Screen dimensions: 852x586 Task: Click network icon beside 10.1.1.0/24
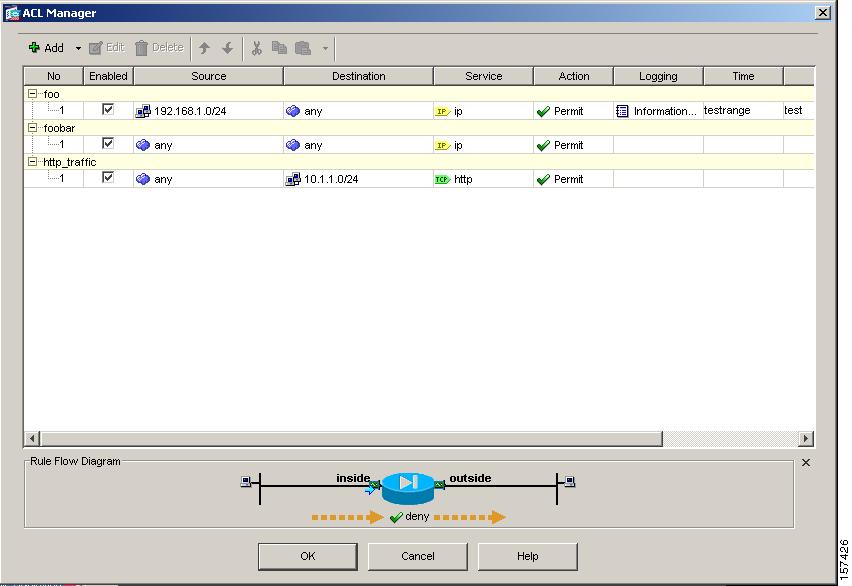pyautogui.click(x=293, y=179)
